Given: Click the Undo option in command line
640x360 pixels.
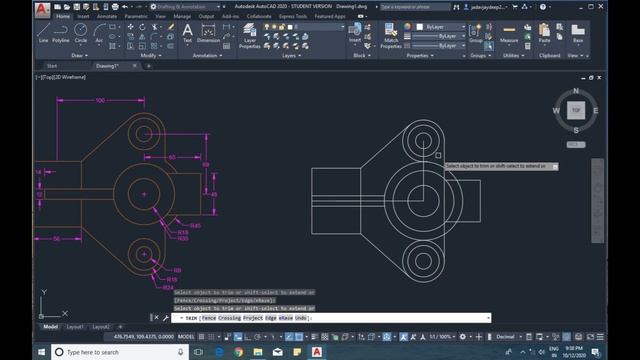Looking at the screenshot, I should tap(300, 318).
